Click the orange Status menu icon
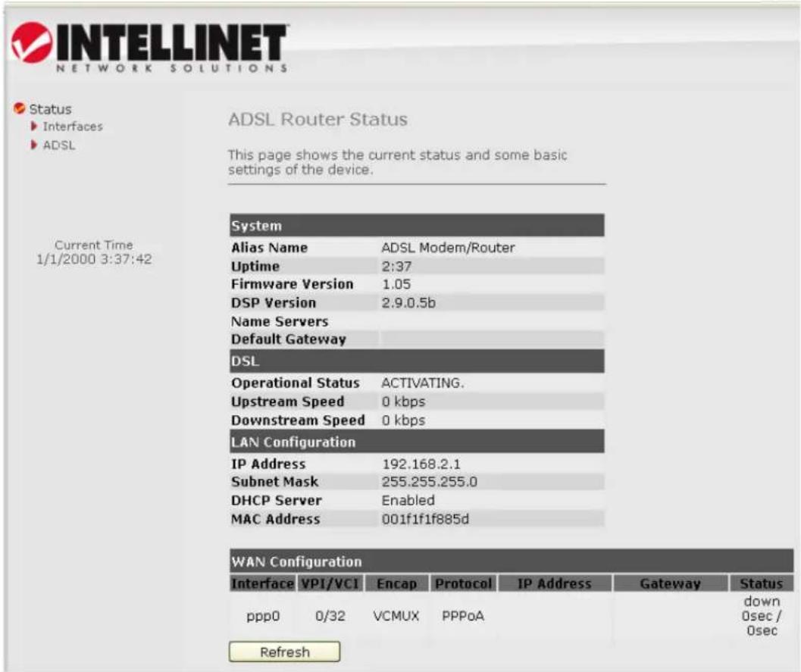 pos(20,108)
